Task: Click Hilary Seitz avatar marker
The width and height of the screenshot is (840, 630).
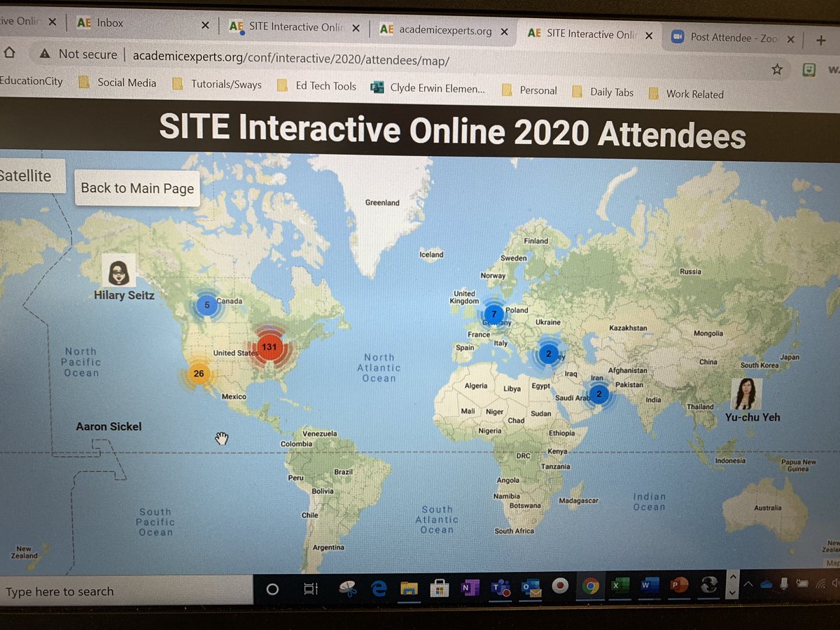Action: 118,270
